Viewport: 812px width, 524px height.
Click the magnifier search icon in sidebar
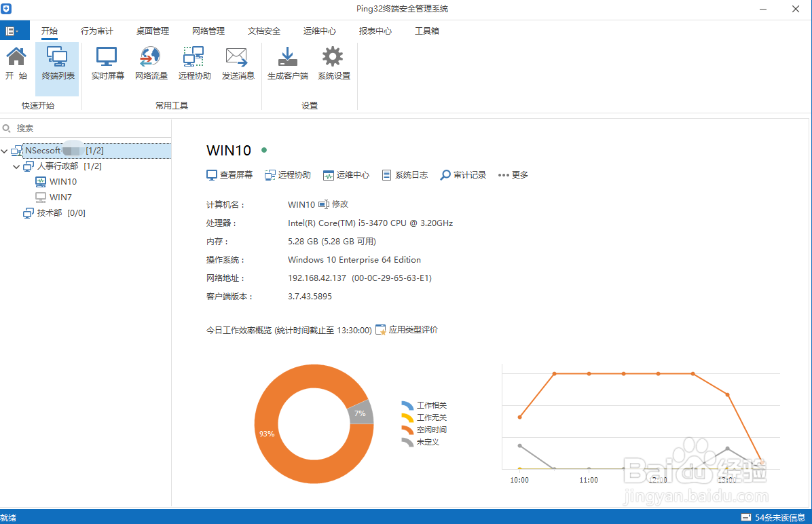tap(6, 128)
